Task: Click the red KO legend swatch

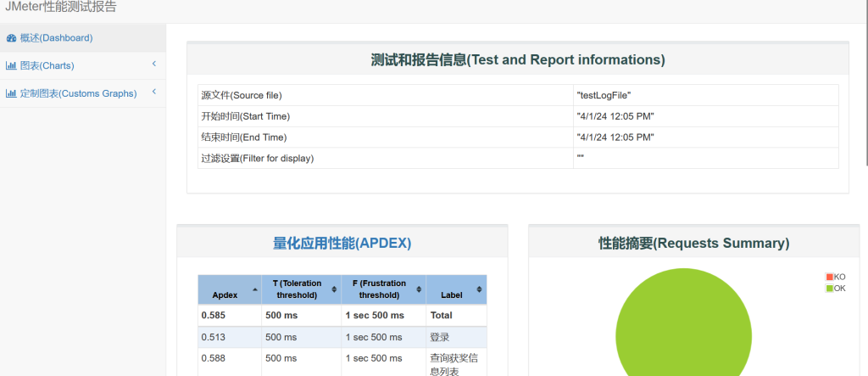Action: (830, 277)
